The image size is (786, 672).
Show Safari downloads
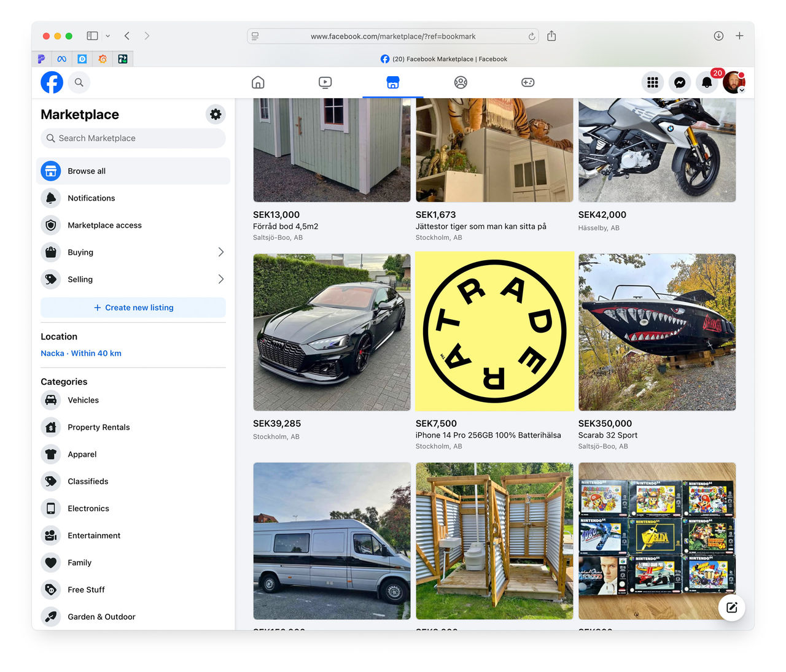pos(718,36)
